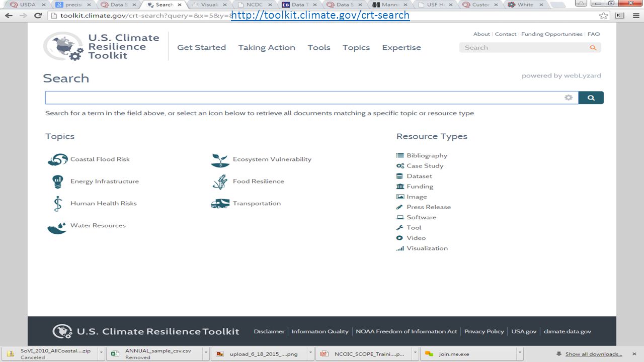The width and height of the screenshot is (644, 362).
Task: Click the Ecosystem Vulnerability sprout icon
Action: [220, 160]
